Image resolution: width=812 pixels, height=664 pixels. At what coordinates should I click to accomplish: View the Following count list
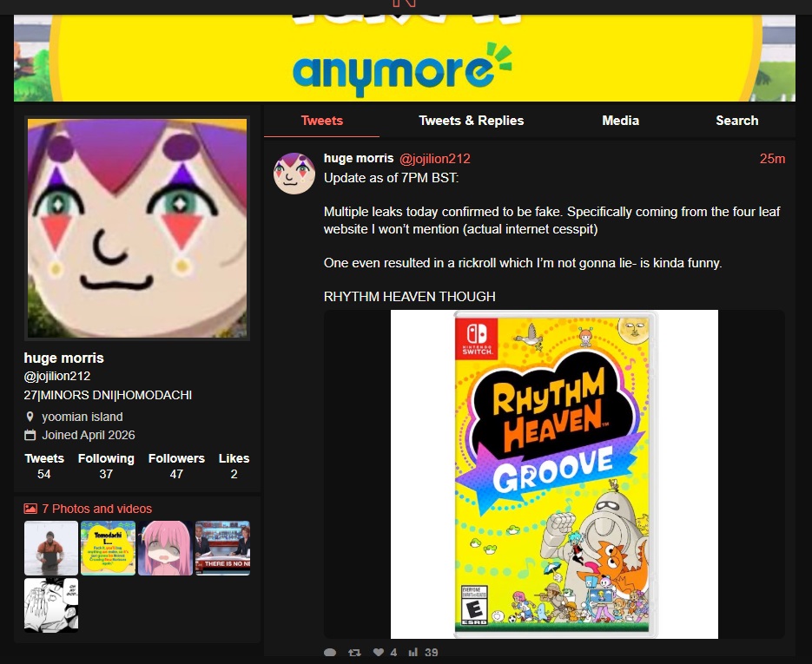coord(106,466)
